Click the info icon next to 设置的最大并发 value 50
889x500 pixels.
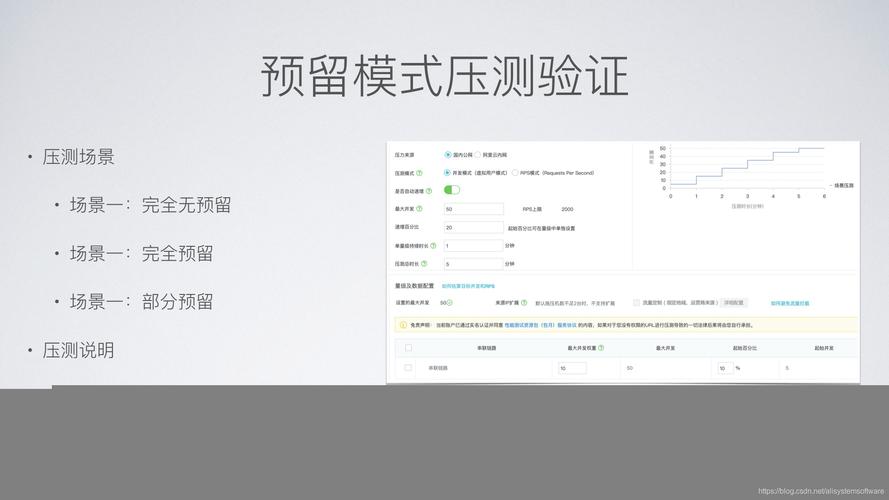pyautogui.click(x=450, y=303)
